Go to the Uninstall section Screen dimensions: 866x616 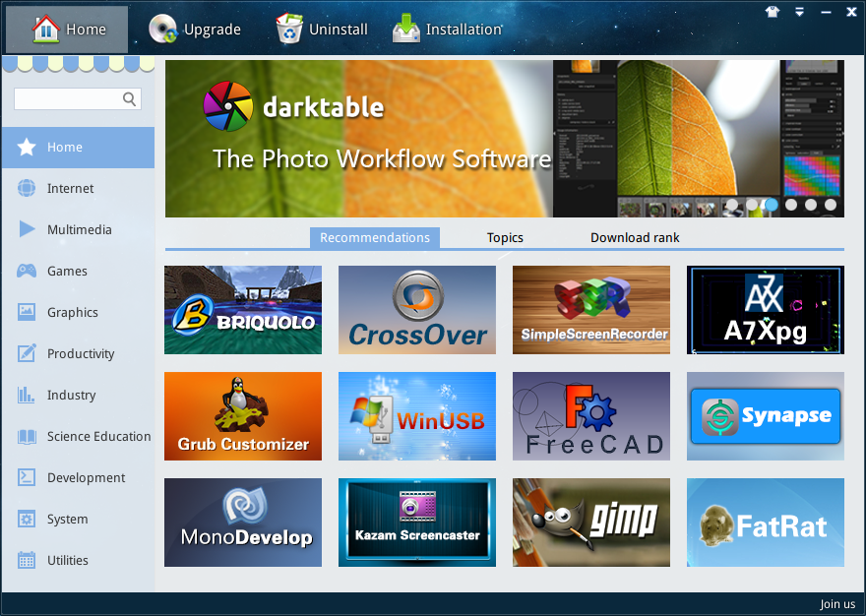[x=322, y=30]
